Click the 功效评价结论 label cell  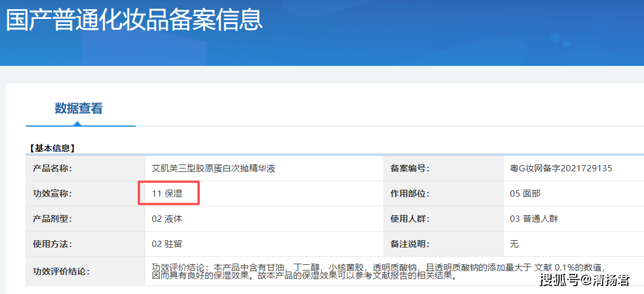point(86,272)
